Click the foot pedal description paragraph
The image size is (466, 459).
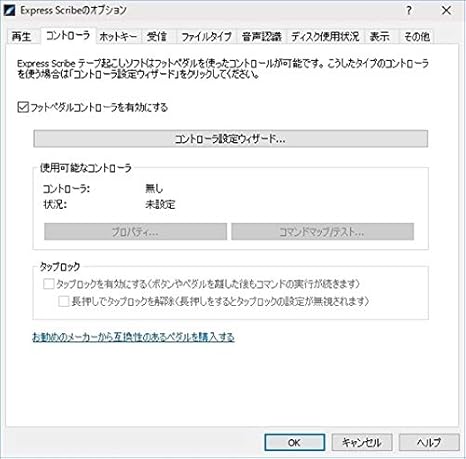tap(223, 68)
